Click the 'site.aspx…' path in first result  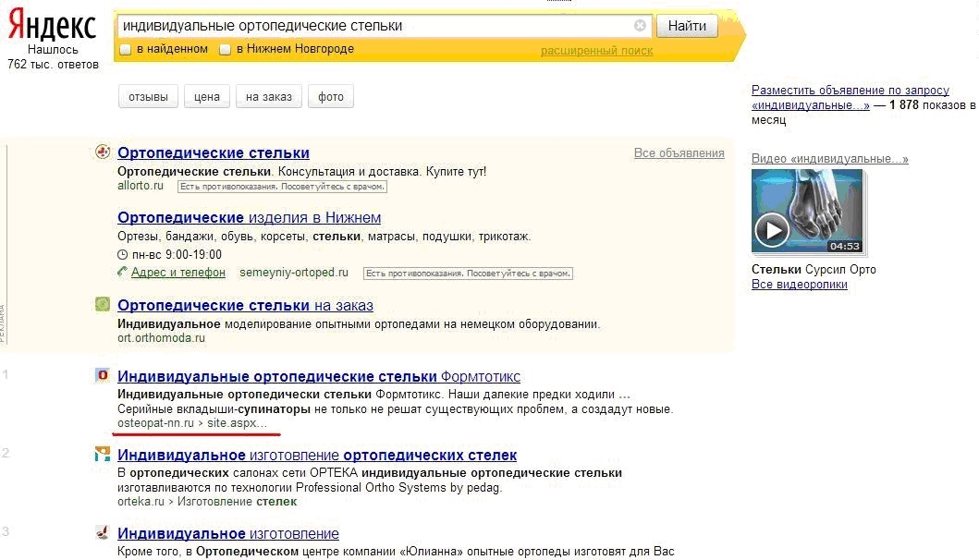coord(238,422)
